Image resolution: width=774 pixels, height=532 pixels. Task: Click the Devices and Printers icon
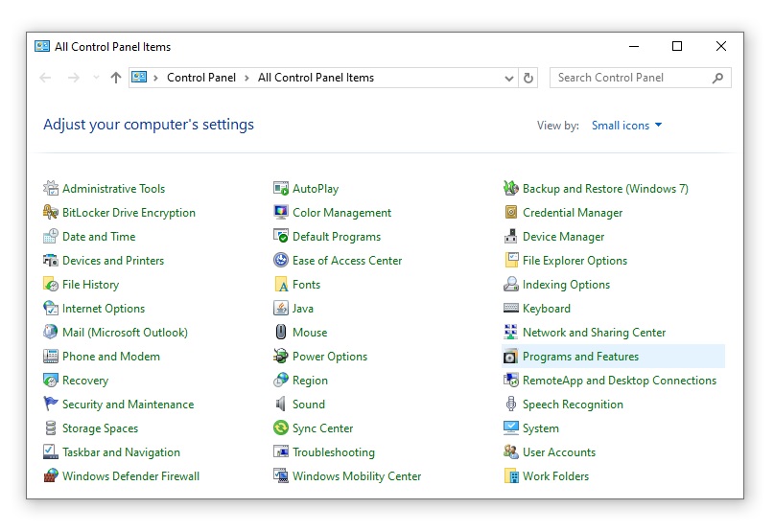(50, 260)
